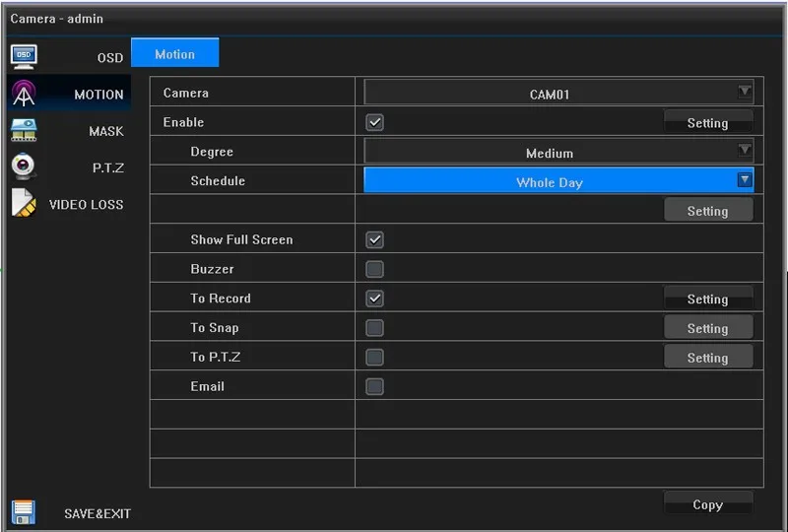
Task: Click the Email label
Action: pyautogui.click(x=207, y=386)
